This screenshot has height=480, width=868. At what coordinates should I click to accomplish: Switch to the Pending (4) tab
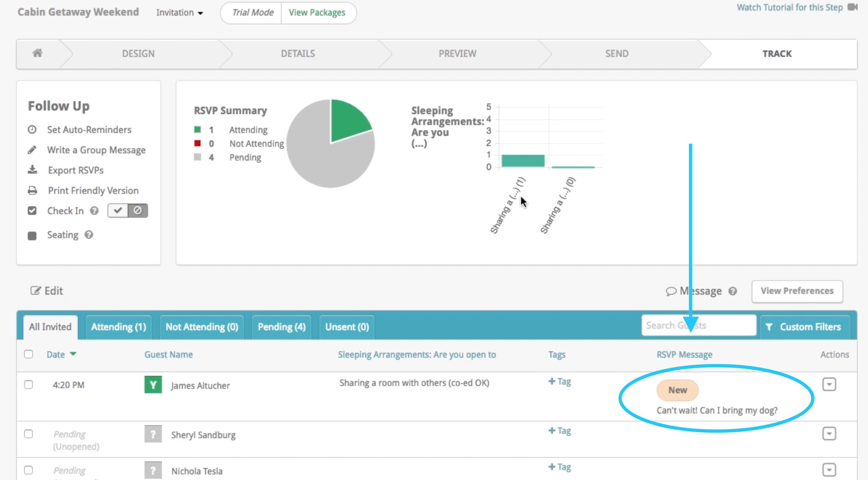pyautogui.click(x=282, y=327)
